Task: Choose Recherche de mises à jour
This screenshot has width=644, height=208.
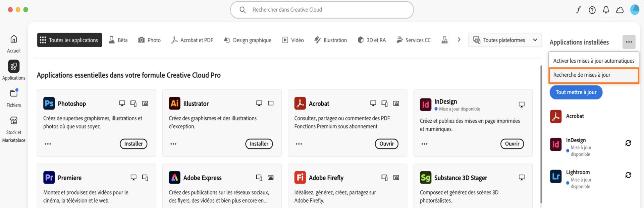Action: [x=594, y=75]
